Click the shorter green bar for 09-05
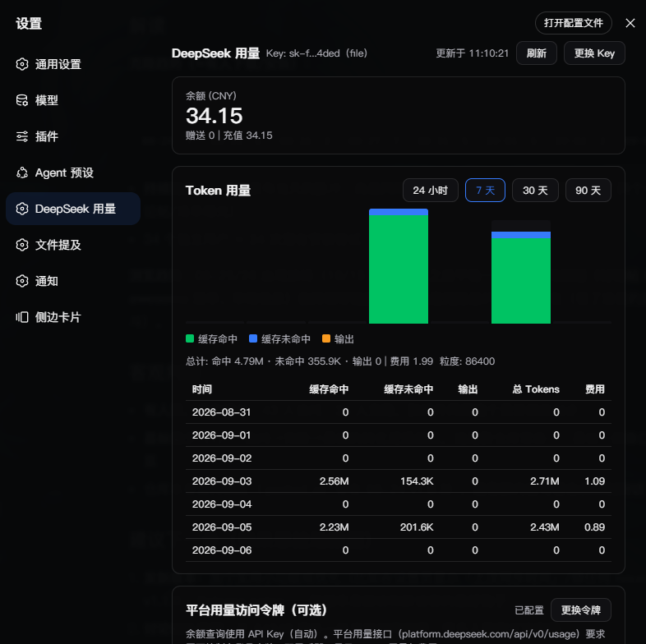The height and width of the screenshot is (644, 646). tap(521, 281)
